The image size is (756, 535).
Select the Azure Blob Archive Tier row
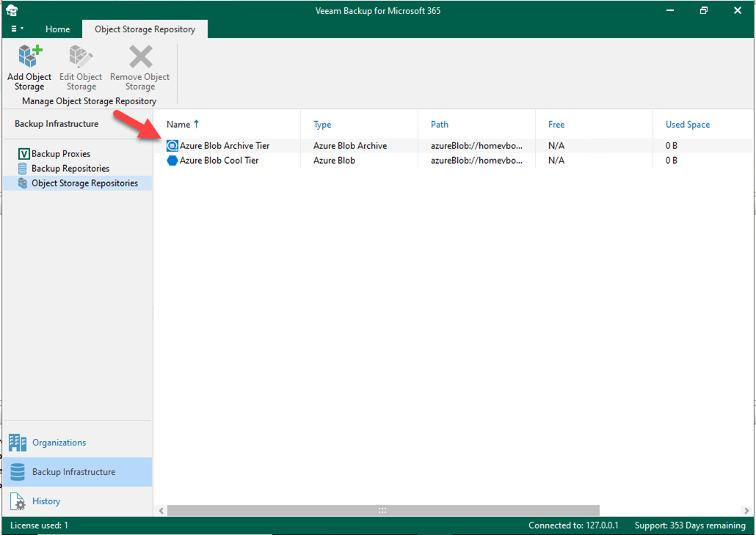[x=453, y=145]
